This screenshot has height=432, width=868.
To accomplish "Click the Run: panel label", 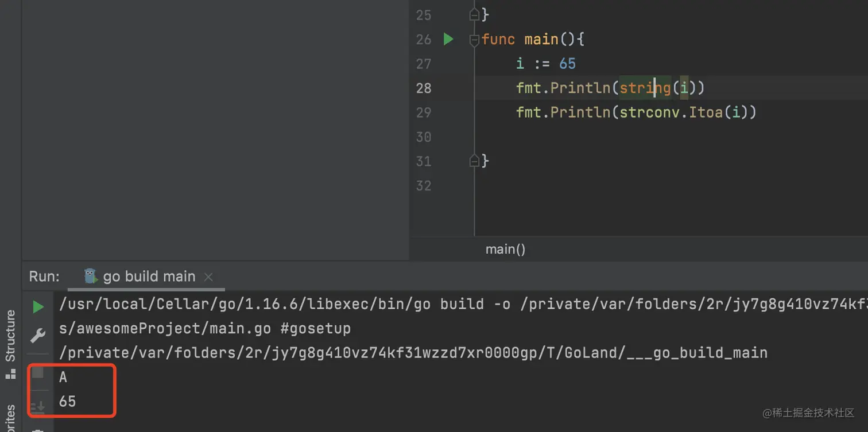I will 44,277.
